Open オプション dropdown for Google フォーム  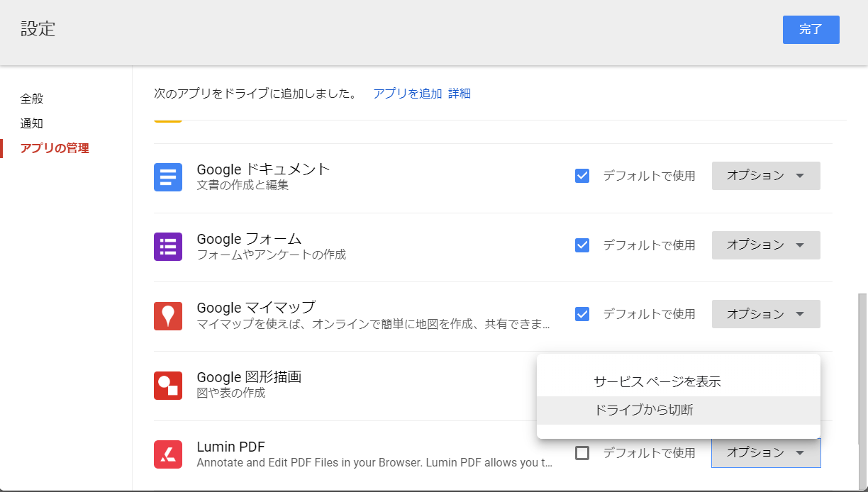coord(766,245)
